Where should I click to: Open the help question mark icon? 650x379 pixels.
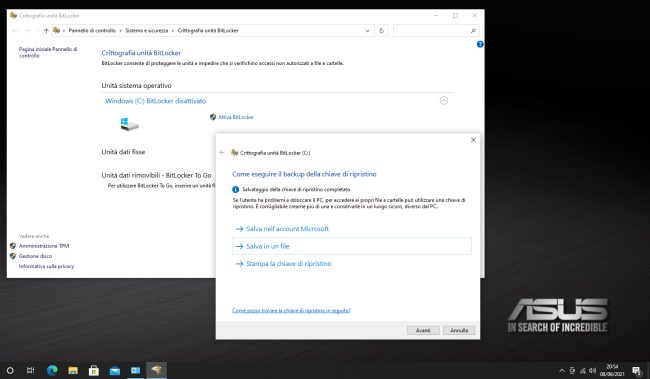[480, 44]
